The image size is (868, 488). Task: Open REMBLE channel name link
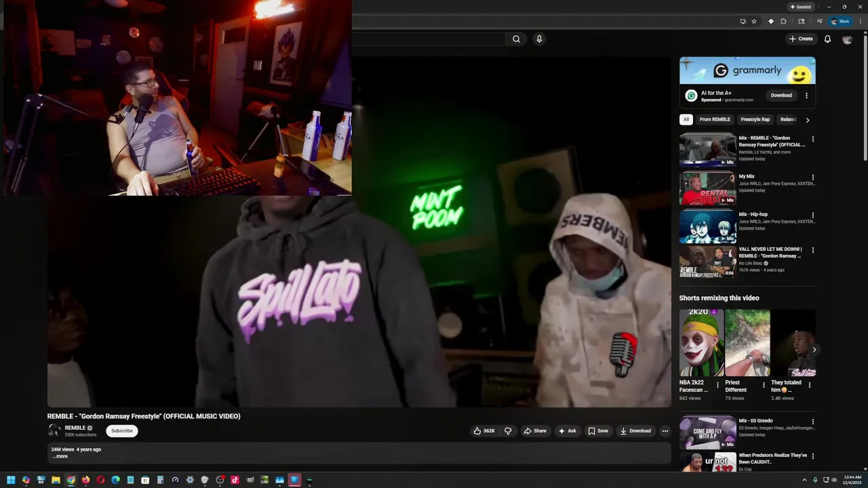(x=75, y=428)
